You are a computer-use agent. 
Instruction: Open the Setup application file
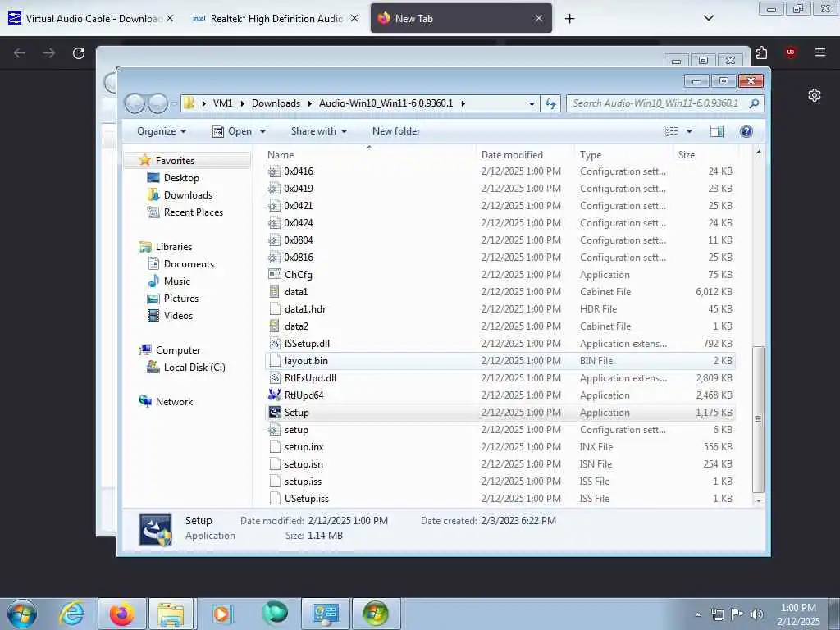(297, 413)
